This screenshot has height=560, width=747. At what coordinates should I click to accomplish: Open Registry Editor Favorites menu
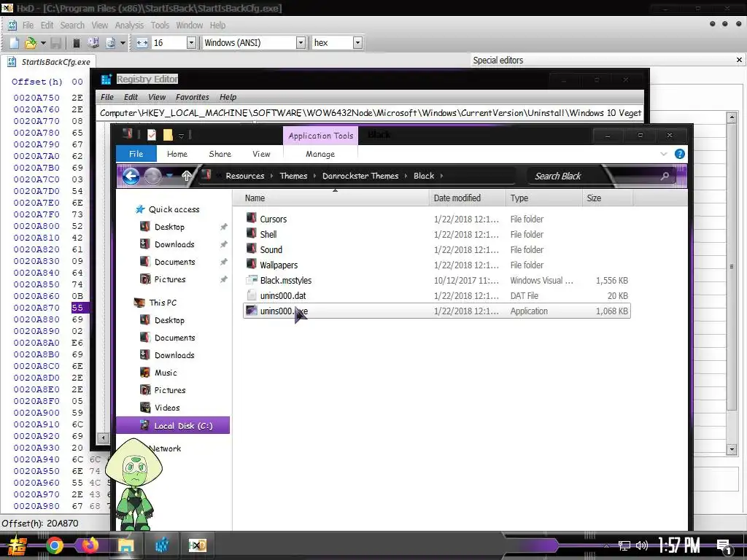(x=193, y=97)
